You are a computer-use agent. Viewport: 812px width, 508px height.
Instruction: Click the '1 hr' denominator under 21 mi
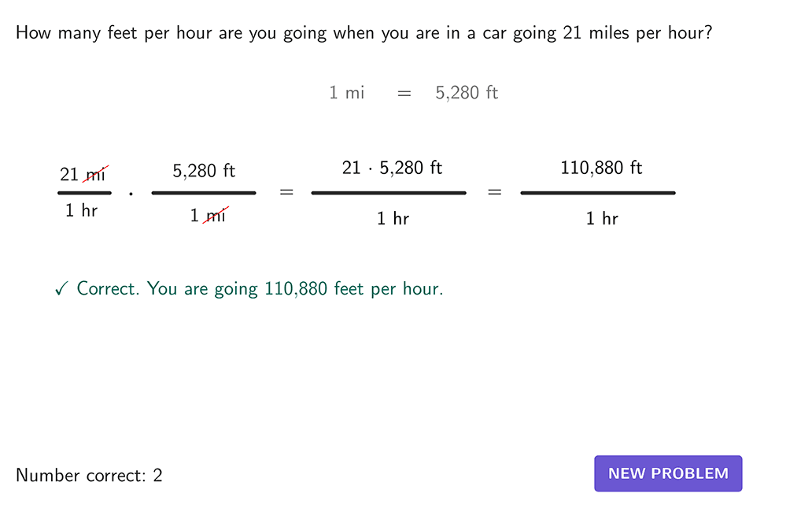(82, 211)
